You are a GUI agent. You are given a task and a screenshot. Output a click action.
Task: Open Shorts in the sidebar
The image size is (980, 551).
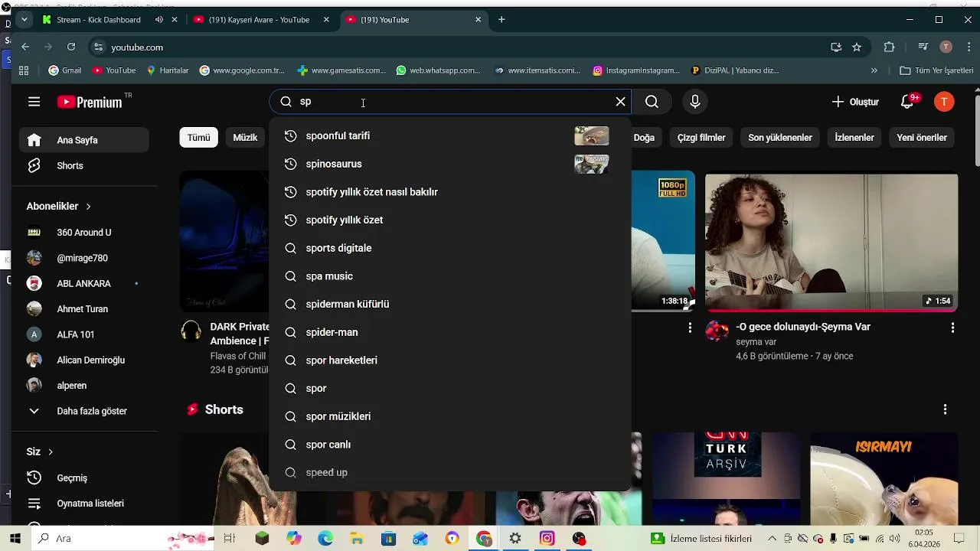84,166
